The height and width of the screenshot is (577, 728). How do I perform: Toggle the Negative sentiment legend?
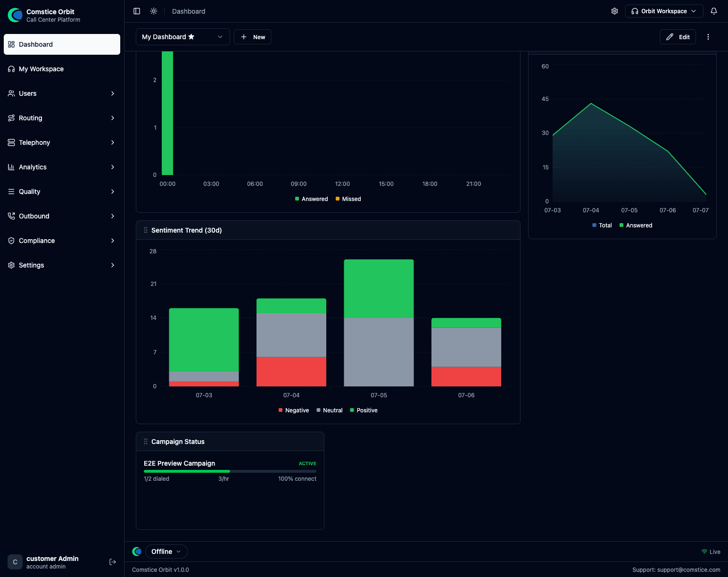coord(294,410)
